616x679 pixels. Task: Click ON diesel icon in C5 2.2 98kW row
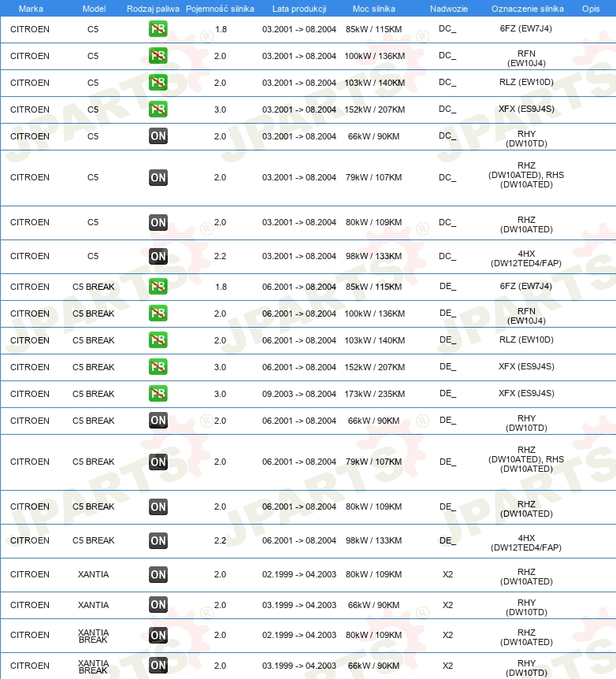pyautogui.click(x=158, y=256)
